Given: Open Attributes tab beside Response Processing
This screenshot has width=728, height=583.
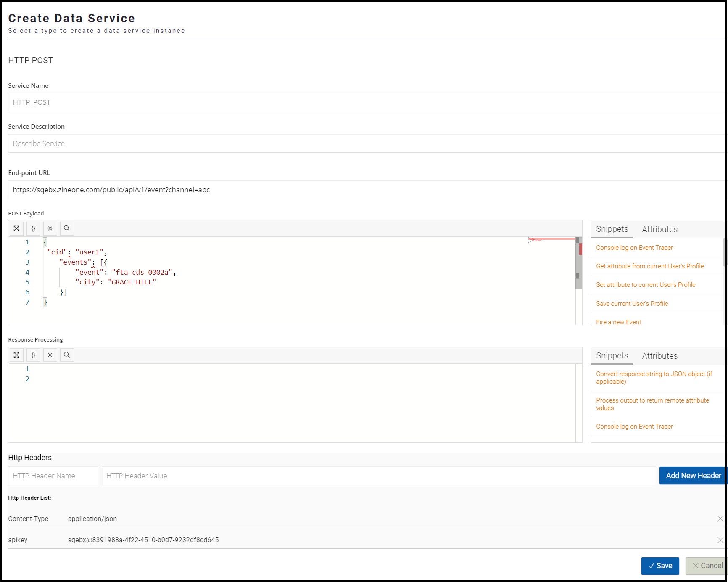Looking at the screenshot, I should click(x=659, y=356).
